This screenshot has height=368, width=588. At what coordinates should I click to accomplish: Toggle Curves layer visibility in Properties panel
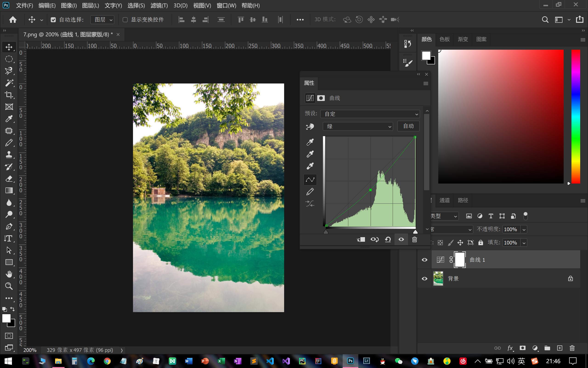[x=401, y=239]
